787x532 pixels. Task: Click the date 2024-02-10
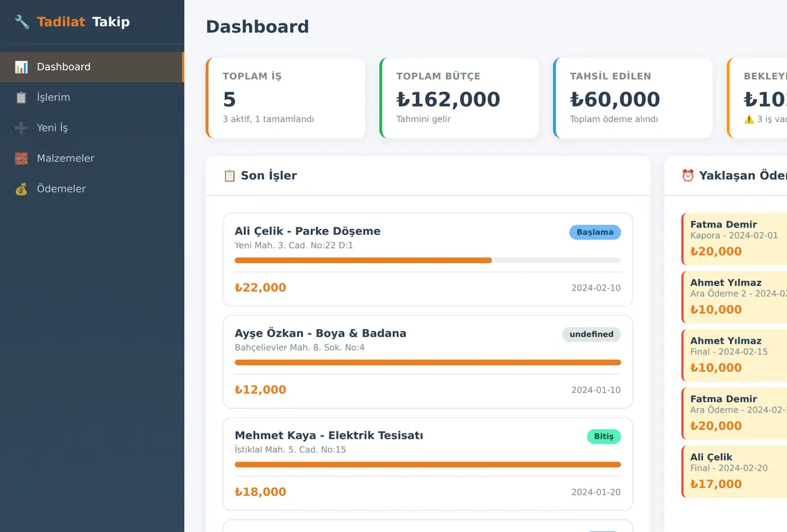coord(596,288)
